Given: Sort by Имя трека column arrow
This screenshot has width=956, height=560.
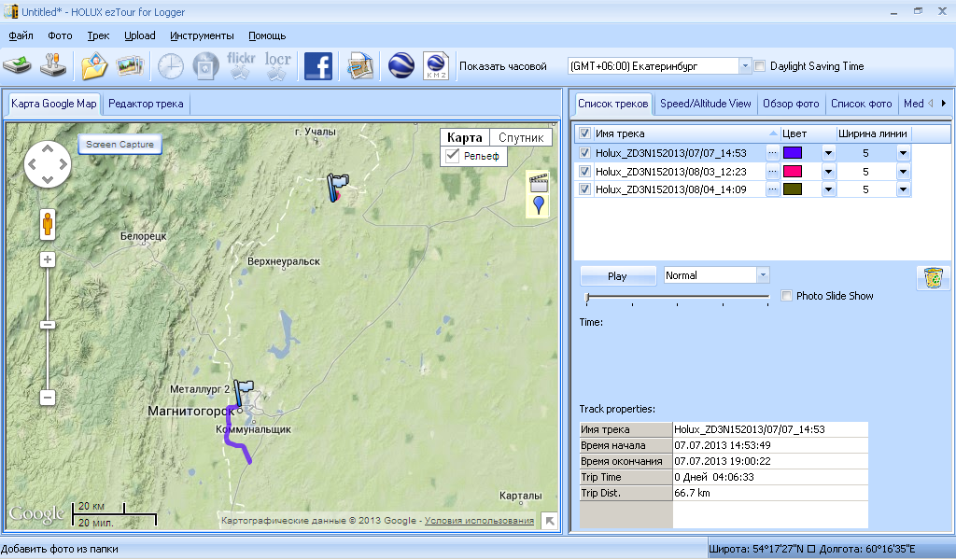Looking at the screenshot, I should click(773, 133).
